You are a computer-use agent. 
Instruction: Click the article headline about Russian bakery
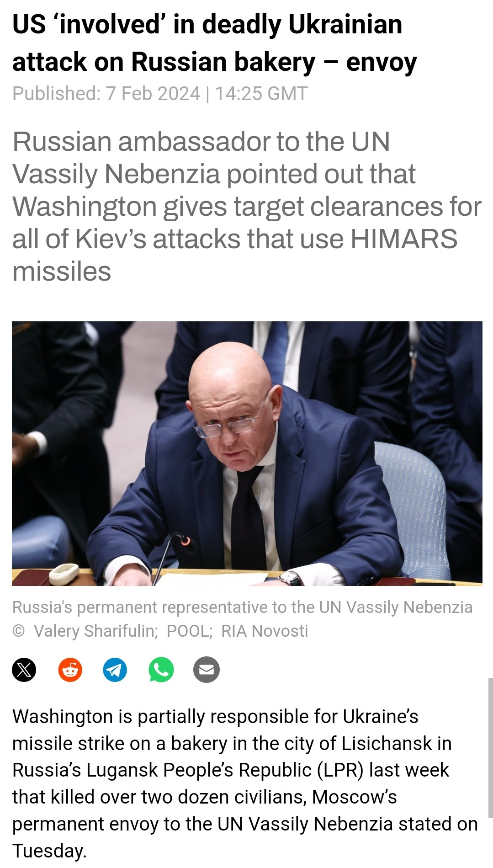pyautogui.click(x=214, y=43)
